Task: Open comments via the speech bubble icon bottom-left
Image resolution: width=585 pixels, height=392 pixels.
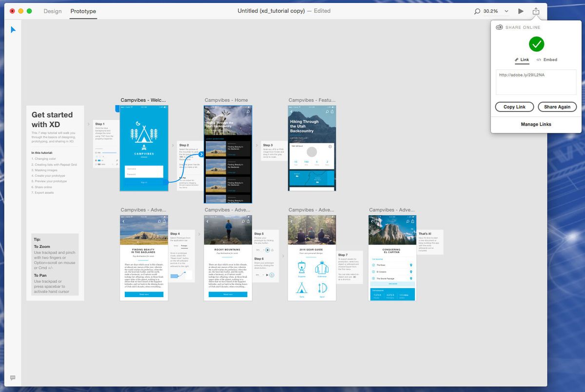Action: [x=13, y=377]
